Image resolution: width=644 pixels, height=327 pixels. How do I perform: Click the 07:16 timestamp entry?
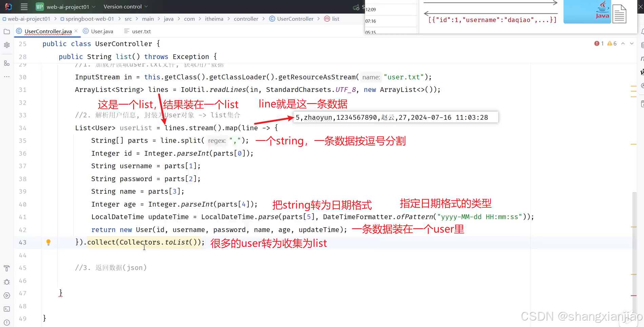(371, 21)
